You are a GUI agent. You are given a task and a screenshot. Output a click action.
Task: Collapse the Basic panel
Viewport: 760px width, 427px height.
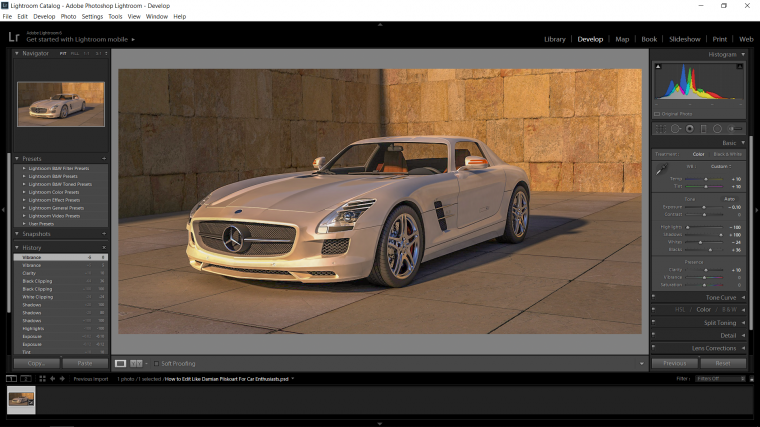click(x=743, y=143)
